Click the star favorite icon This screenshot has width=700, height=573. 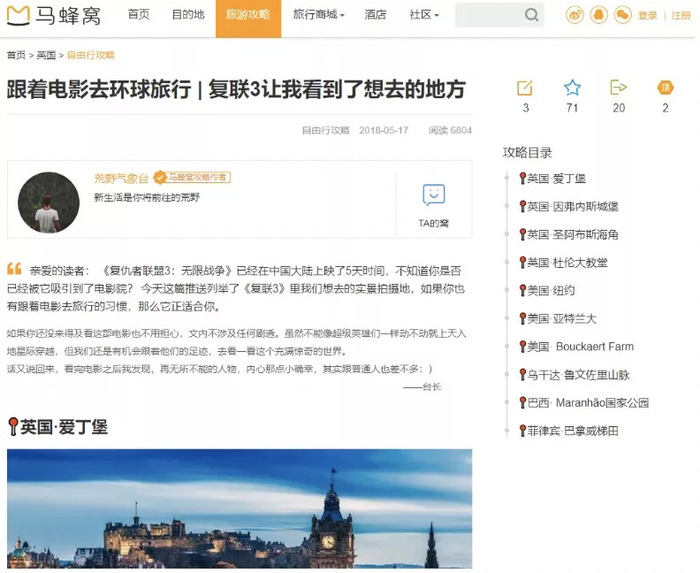coord(572,87)
